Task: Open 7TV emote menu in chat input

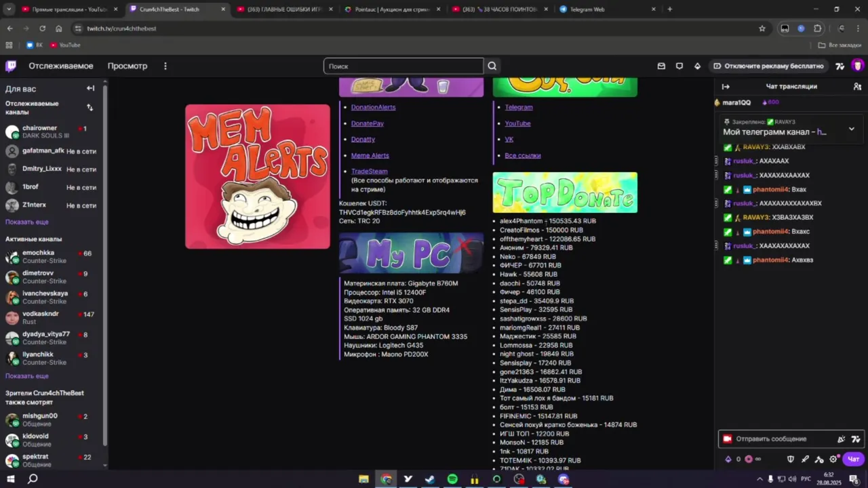Action: tap(856, 439)
